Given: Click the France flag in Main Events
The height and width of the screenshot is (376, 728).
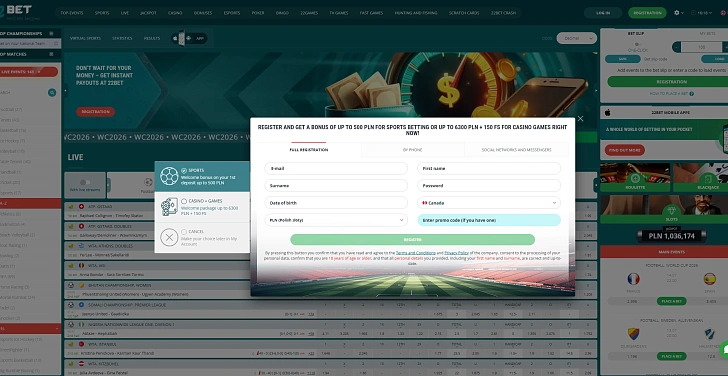Looking at the screenshot, I should click(633, 279).
